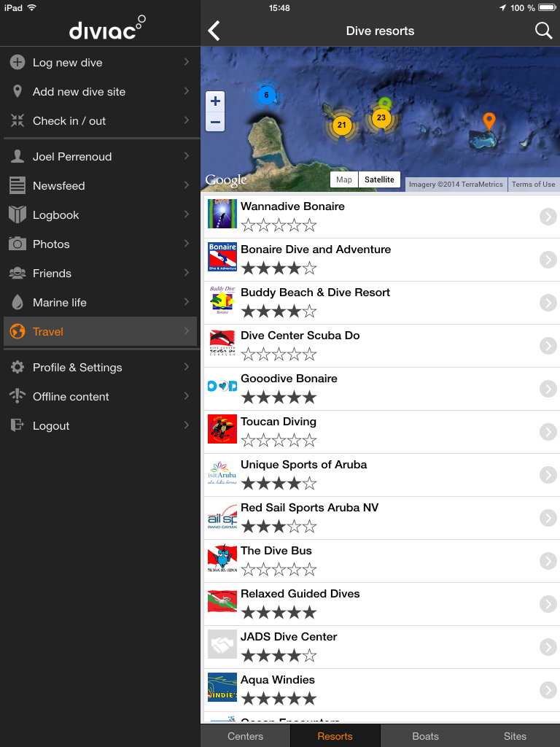Tap the Wannadive Bonaire logo thumbnail
Viewport: 560px width, 747px height.
tap(222, 214)
